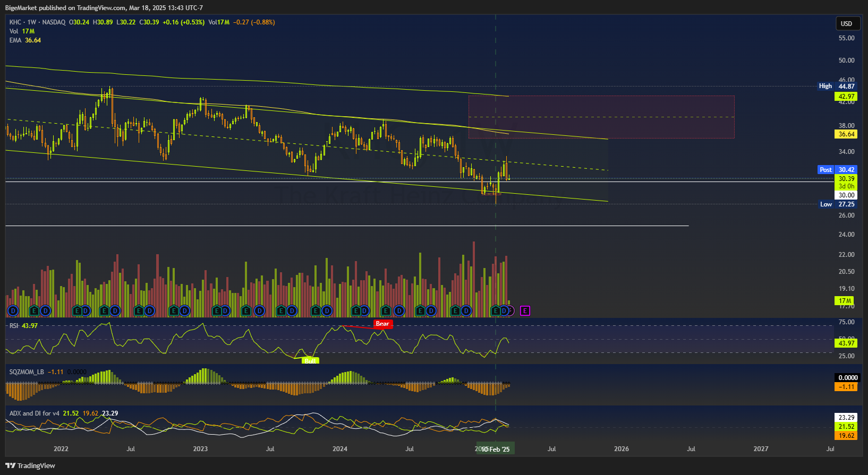Select the ADX and DI for v4 legend
868x475 pixels.
click(34, 413)
